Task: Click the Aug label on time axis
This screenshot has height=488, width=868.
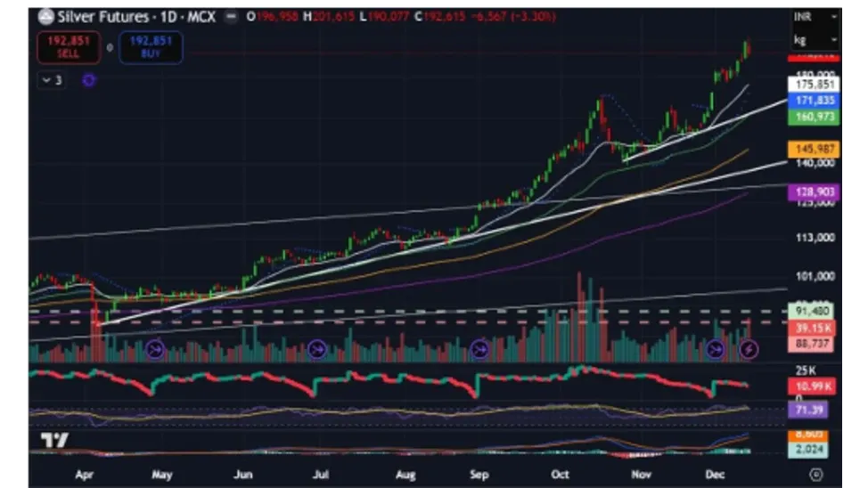Action: point(405,475)
